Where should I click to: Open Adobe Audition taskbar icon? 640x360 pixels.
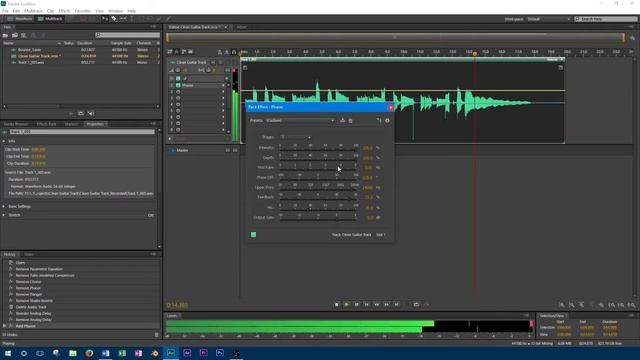click(171, 353)
